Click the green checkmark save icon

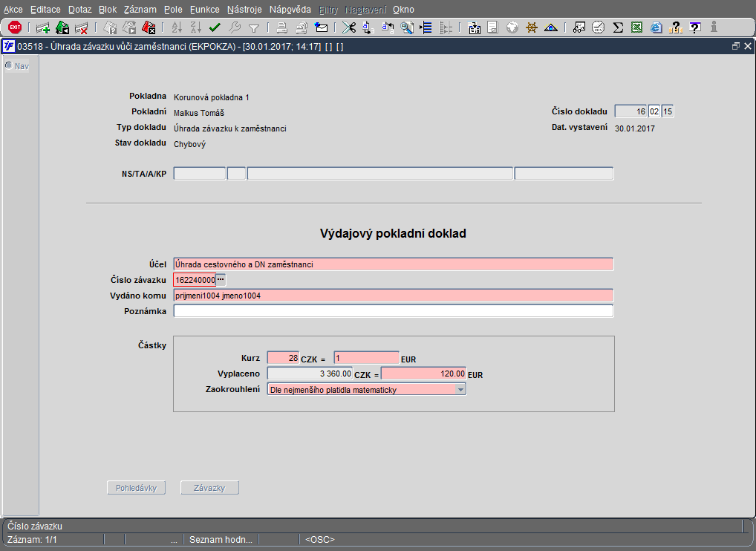[215, 27]
